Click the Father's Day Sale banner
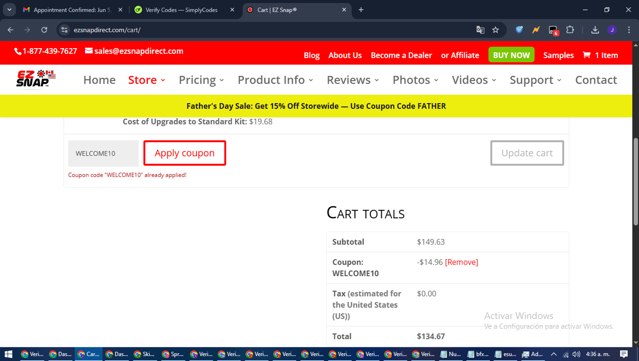This screenshot has width=639, height=361. click(316, 106)
